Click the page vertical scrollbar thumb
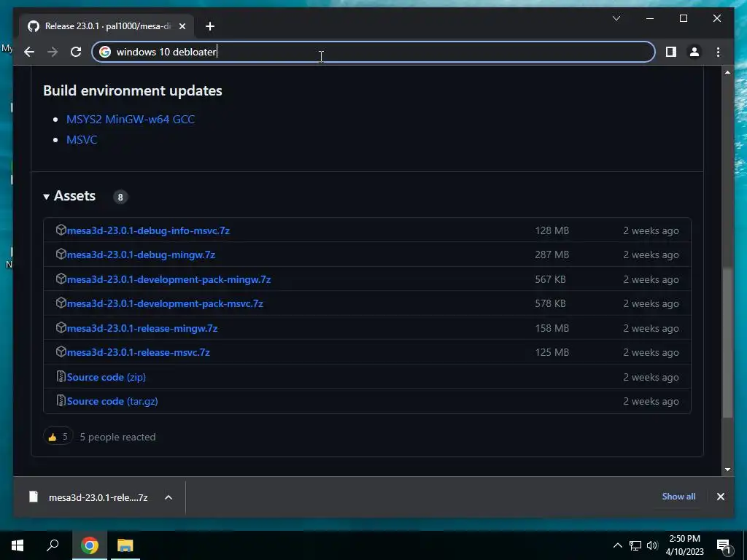 (x=727, y=343)
